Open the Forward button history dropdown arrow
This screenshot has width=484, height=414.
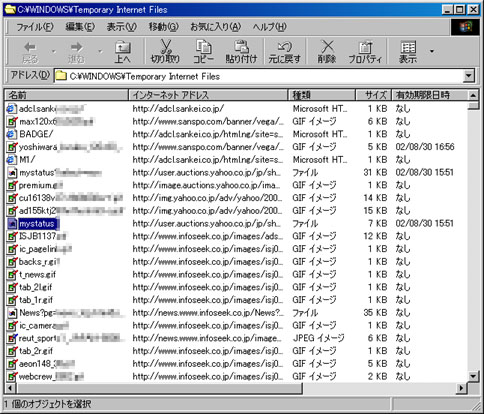click(100, 51)
